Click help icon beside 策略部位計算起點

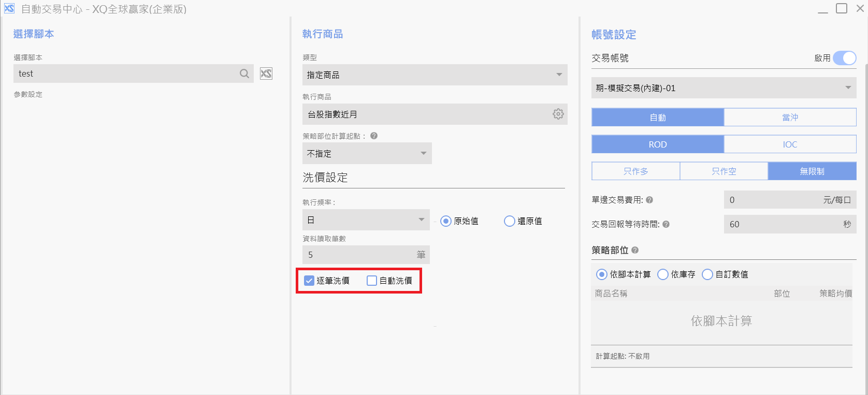tap(374, 136)
